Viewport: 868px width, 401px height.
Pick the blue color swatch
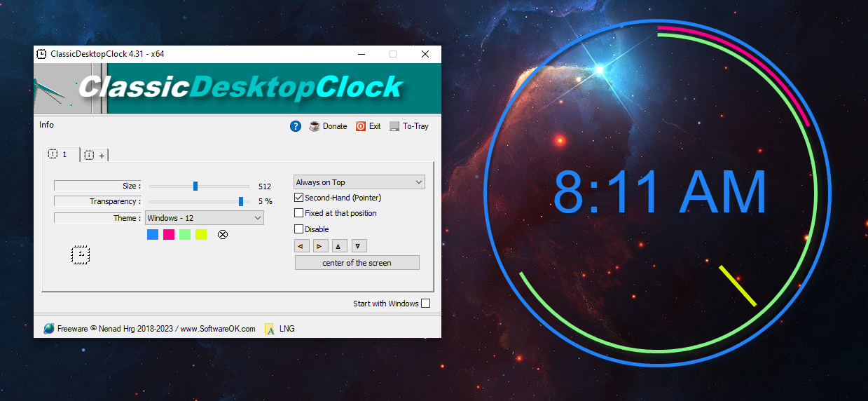[x=153, y=234]
